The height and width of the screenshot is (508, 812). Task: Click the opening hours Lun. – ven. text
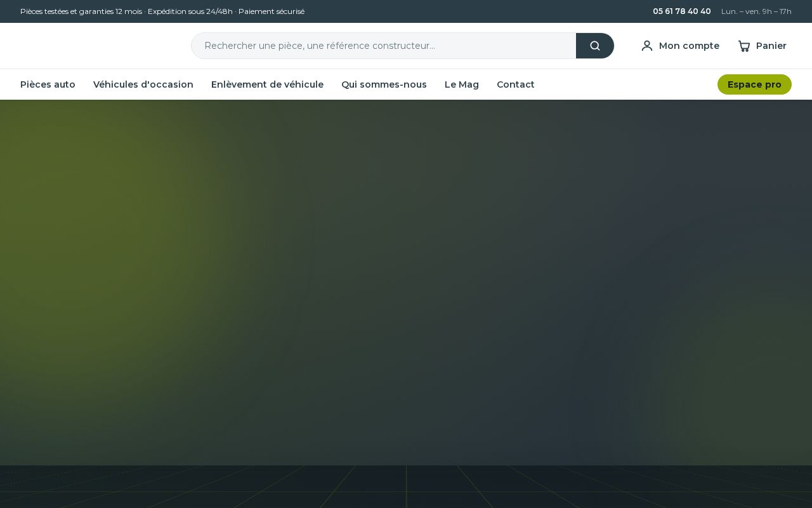tap(756, 11)
